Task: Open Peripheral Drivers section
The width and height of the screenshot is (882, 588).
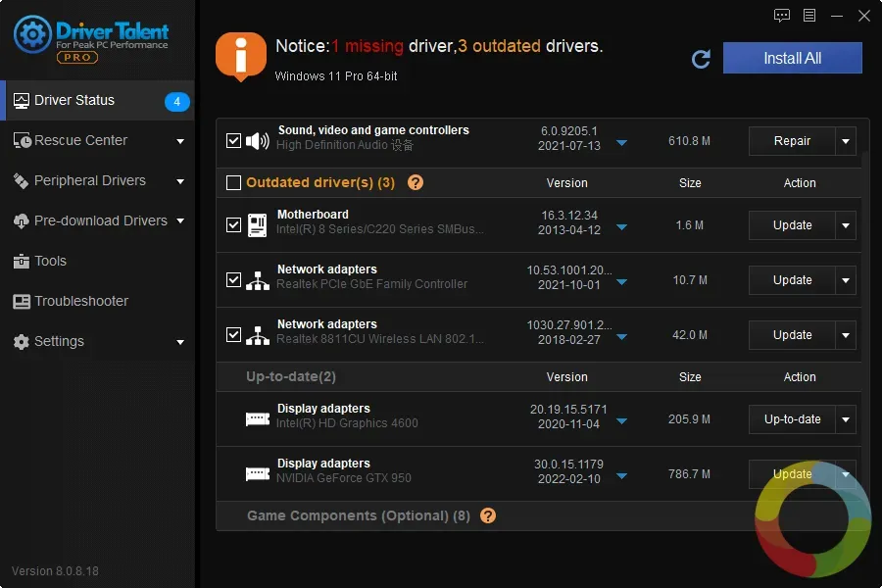Action: point(97,180)
